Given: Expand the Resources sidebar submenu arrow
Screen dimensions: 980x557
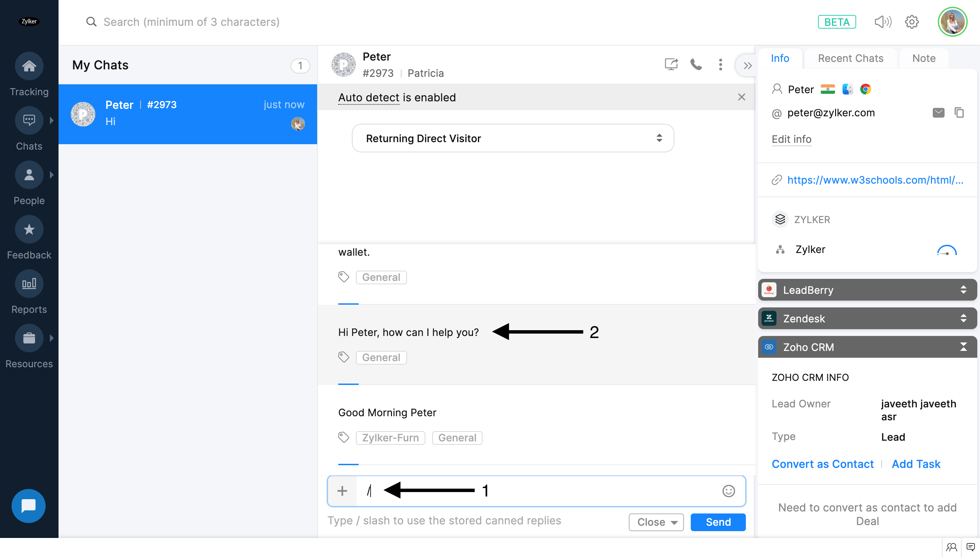Looking at the screenshot, I should pos(52,338).
